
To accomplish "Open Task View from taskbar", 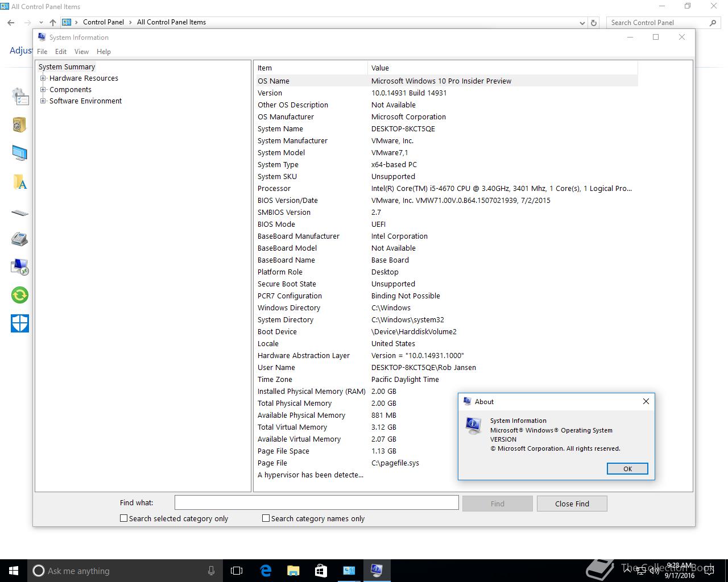I will pos(237,571).
